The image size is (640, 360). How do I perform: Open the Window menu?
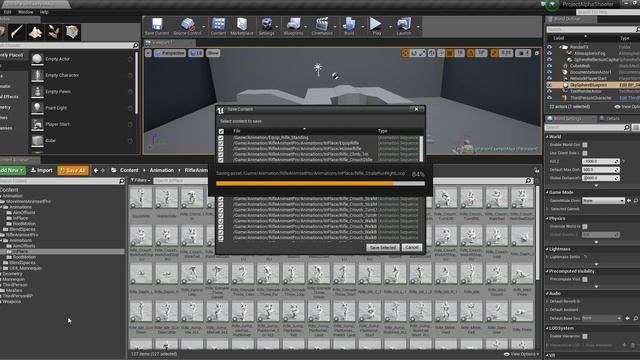pos(26,12)
